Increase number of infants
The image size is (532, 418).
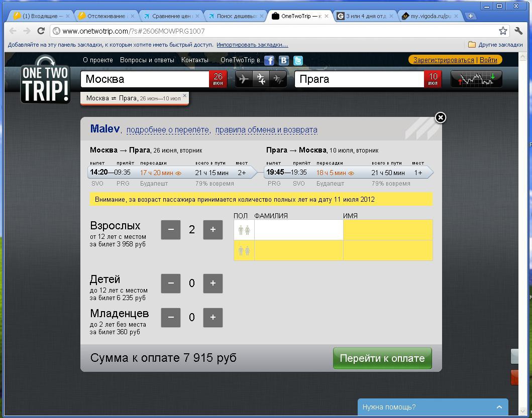pos(212,318)
